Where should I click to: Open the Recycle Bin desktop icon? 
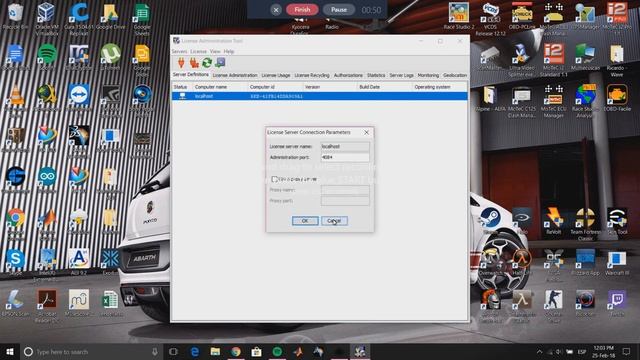tap(16, 16)
